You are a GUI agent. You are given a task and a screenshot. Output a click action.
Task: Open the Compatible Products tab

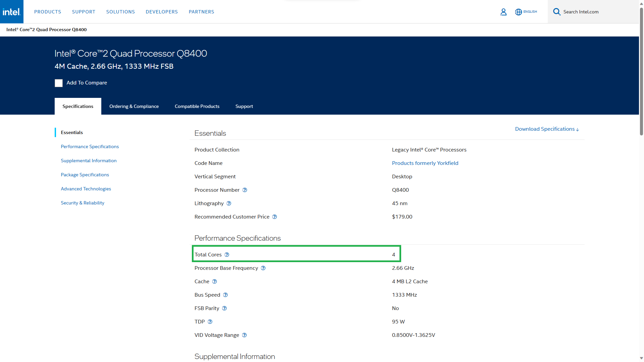tap(197, 106)
